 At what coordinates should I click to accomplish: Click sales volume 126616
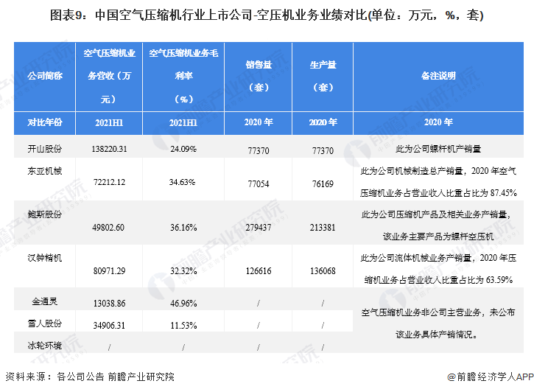(259, 271)
